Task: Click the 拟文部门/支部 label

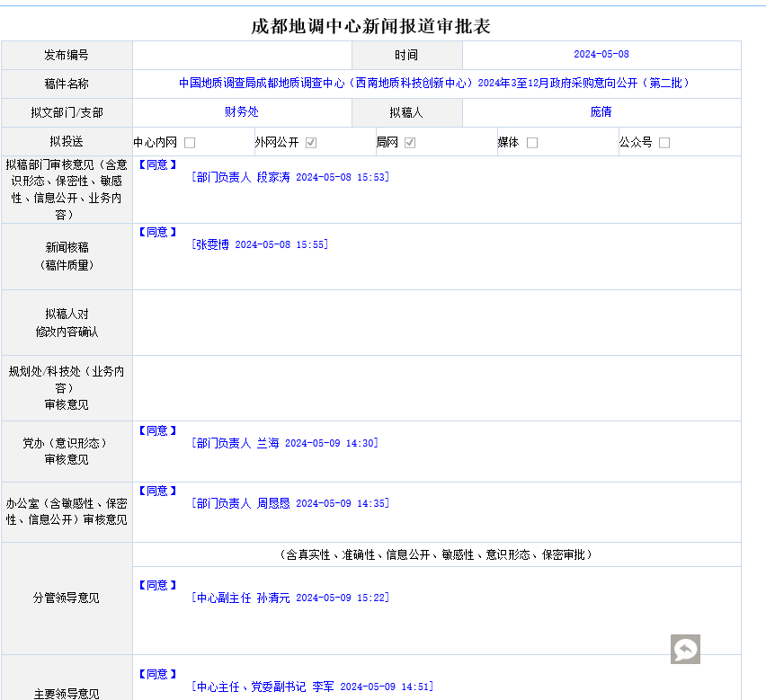Action: tap(67, 112)
